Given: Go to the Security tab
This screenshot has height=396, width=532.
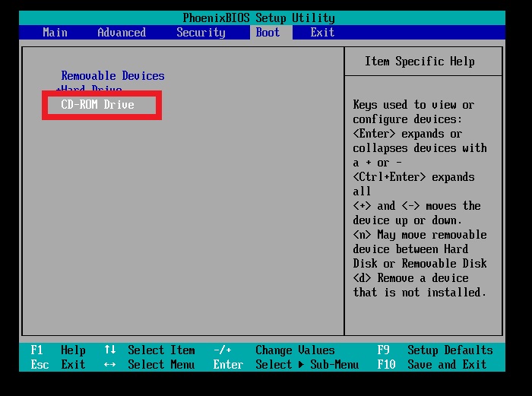Looking at the screenshot, I should 201,33.
